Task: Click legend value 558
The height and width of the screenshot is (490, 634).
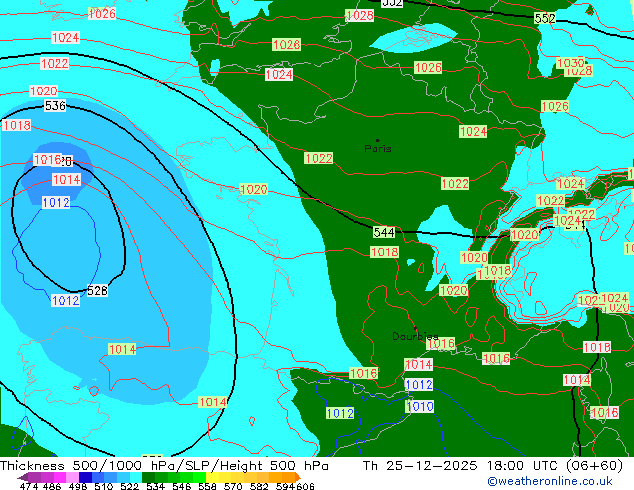Action: point(207,486)
